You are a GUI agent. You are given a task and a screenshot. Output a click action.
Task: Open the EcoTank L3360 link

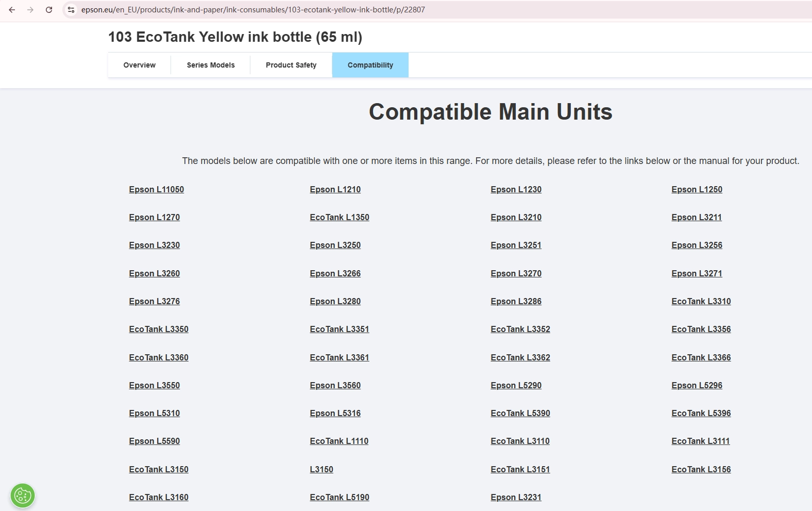159,357
